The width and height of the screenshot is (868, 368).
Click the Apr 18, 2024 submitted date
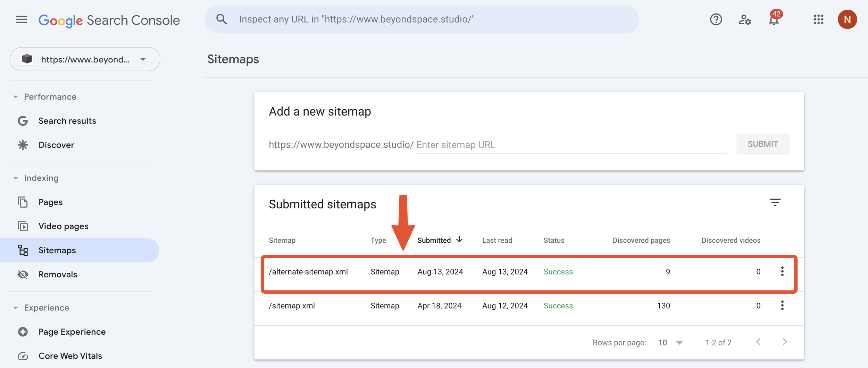pos(439,306)
